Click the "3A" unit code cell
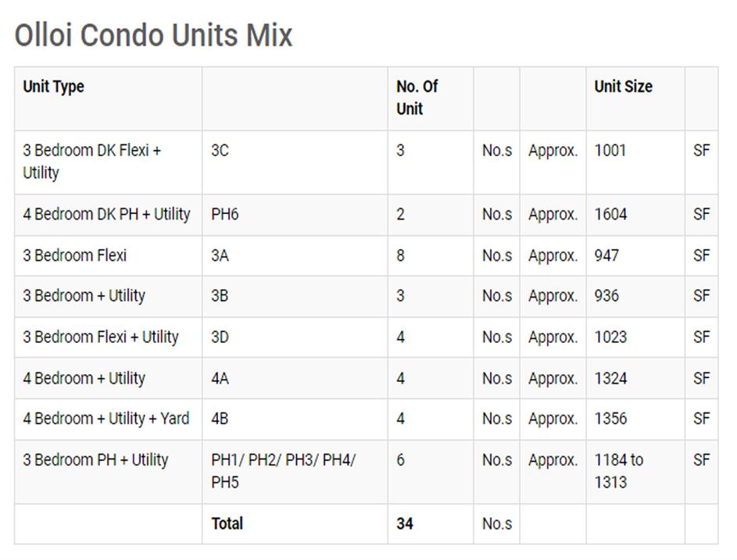This screenshot has width=737, height=560. 220,255
